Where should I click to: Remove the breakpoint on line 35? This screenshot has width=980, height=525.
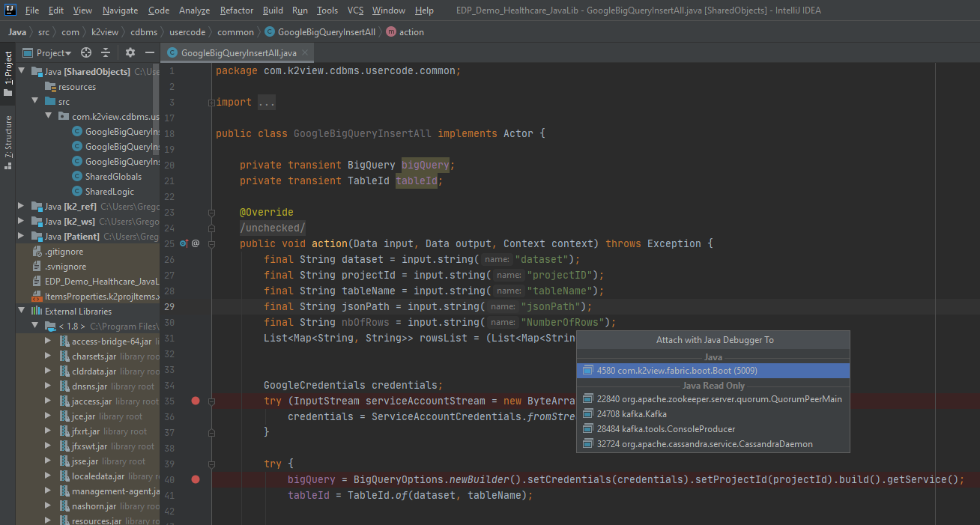[x=196, y=401]
